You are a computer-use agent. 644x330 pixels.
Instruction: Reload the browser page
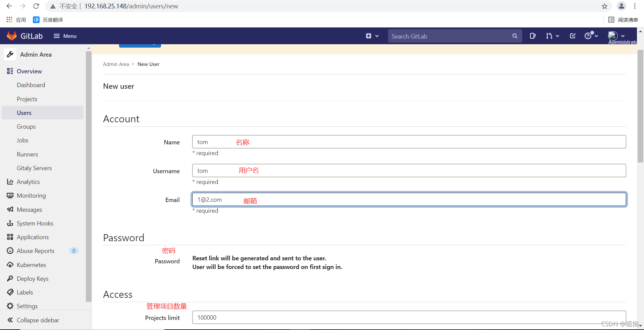[x=36, y=6]
